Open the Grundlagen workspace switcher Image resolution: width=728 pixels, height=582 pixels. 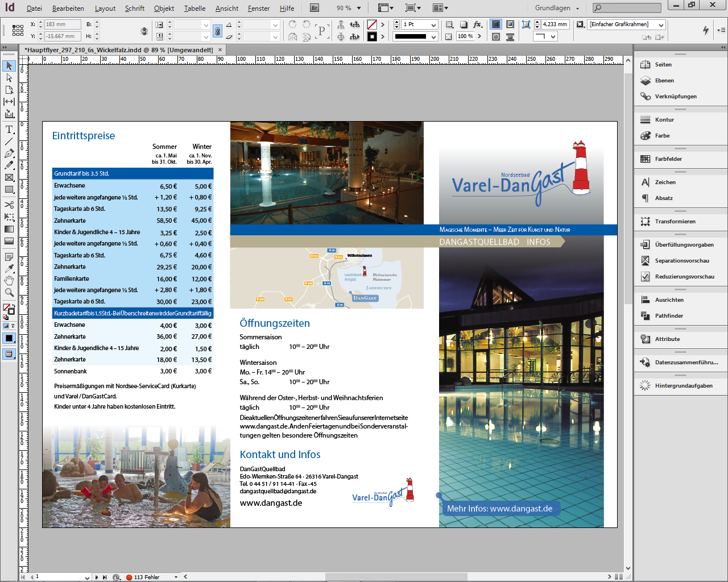click(557, 8)
